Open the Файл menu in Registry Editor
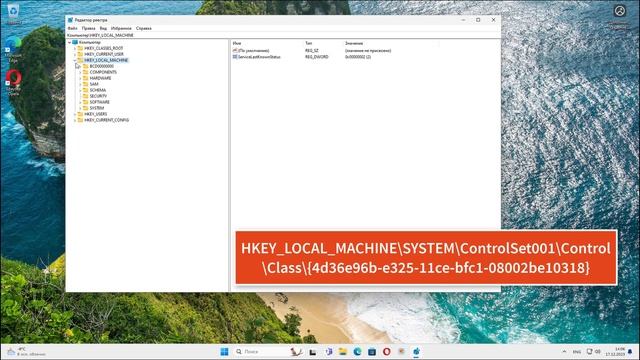The height and width of the screenshot is (360, 640). tap(72, 28)
